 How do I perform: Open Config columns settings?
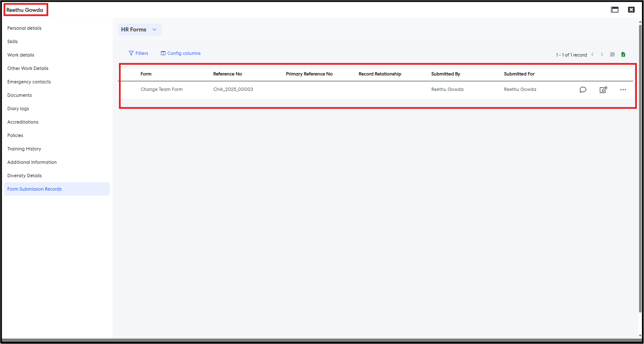(x=181, y=53)
